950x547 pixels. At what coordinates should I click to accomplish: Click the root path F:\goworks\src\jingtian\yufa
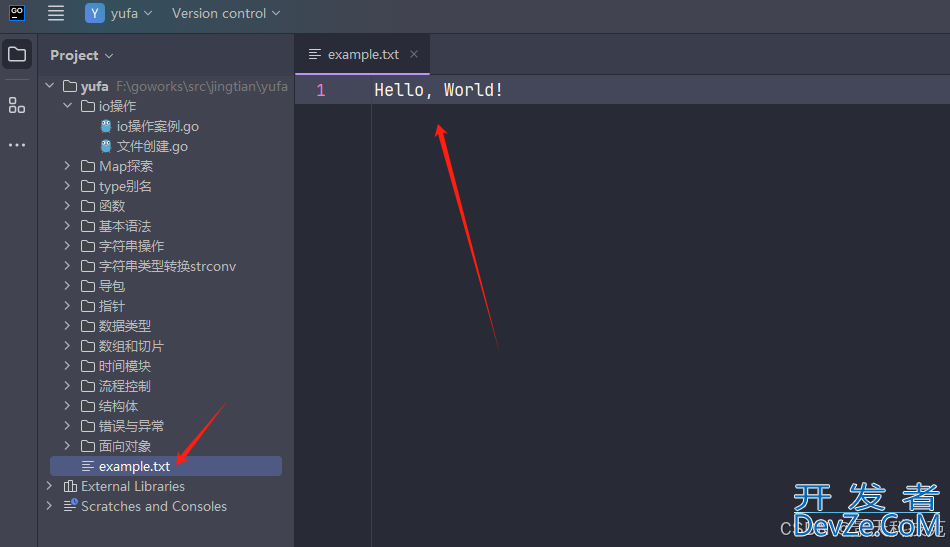click(x=202, y=86)
